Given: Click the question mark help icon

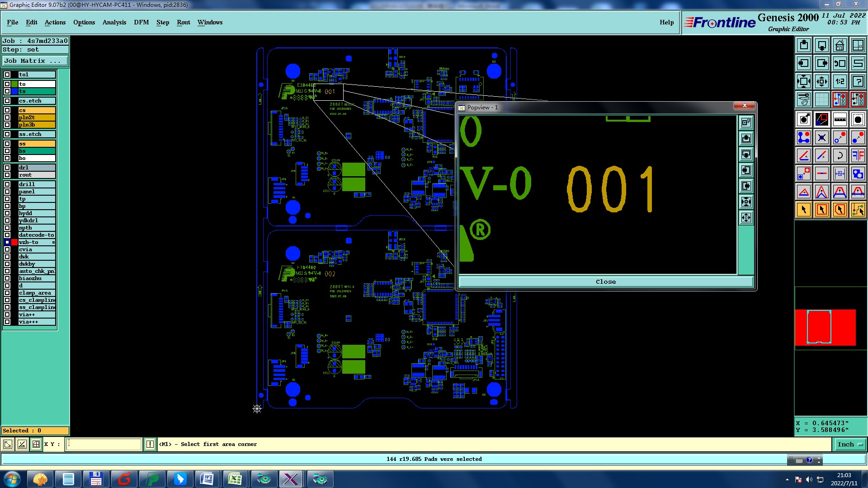Looking at the screenshot, I should (x=858, y=81).
